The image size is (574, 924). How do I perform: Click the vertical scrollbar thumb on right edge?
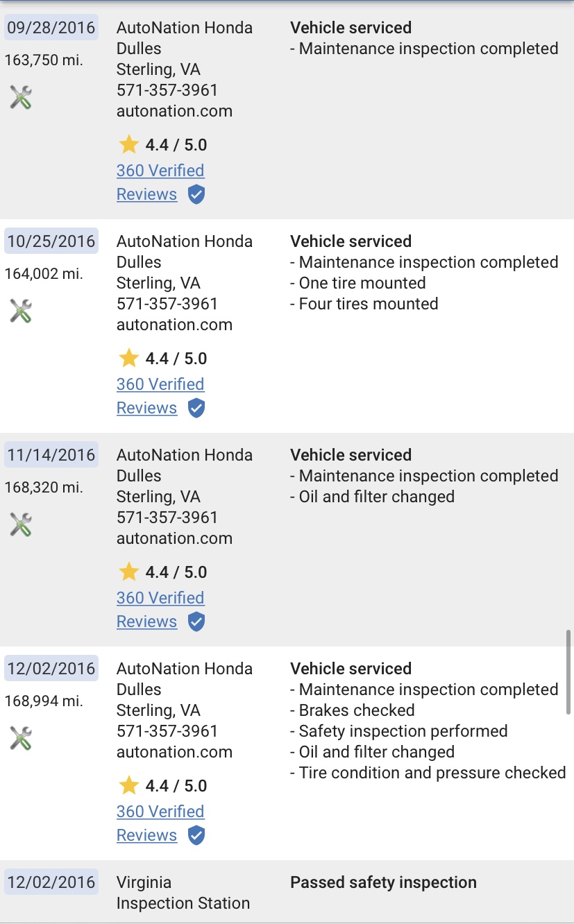pyautogui.click(x=568, y=671)
